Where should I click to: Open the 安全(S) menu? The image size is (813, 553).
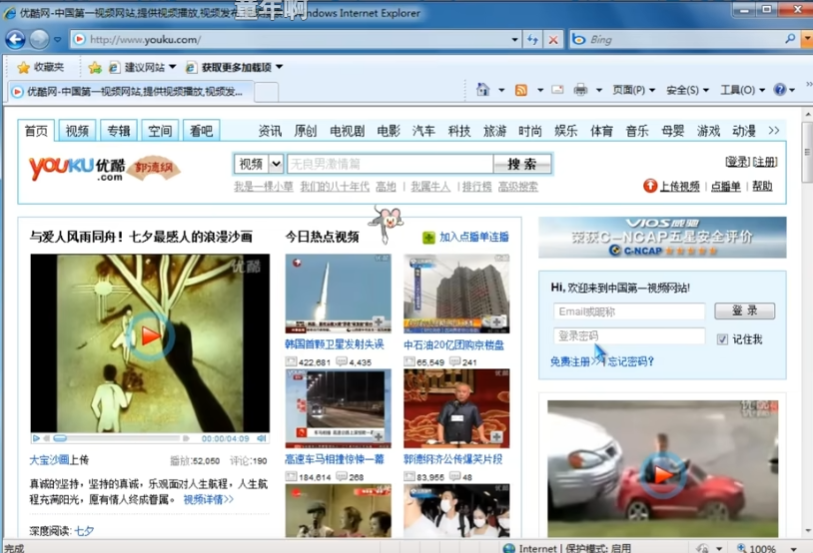pos(687,90)
